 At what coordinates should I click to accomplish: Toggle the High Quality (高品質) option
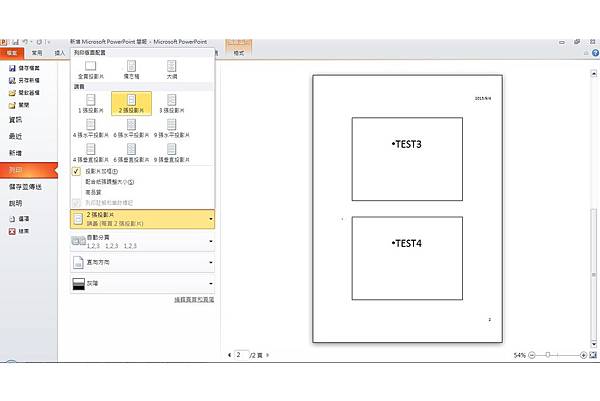click(93, 192)
